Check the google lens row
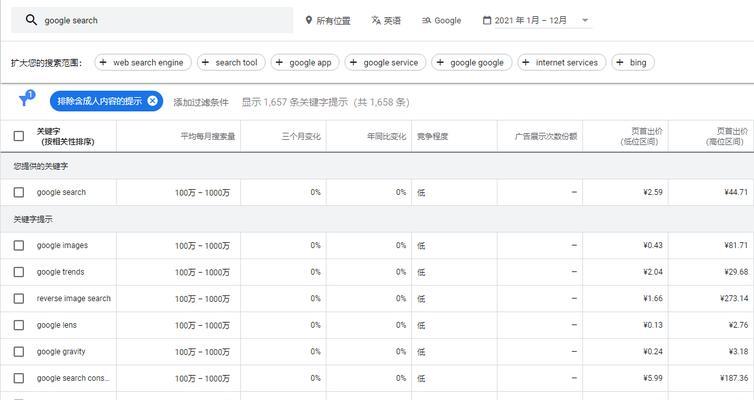This screenshot has width=754, height=400. click(x=19, y=325)
